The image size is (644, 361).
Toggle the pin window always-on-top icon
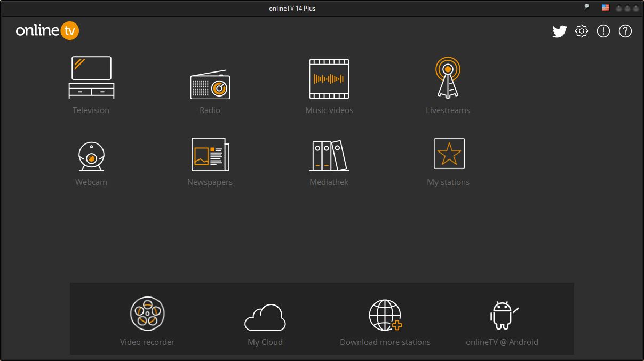[x=586, y=8]
